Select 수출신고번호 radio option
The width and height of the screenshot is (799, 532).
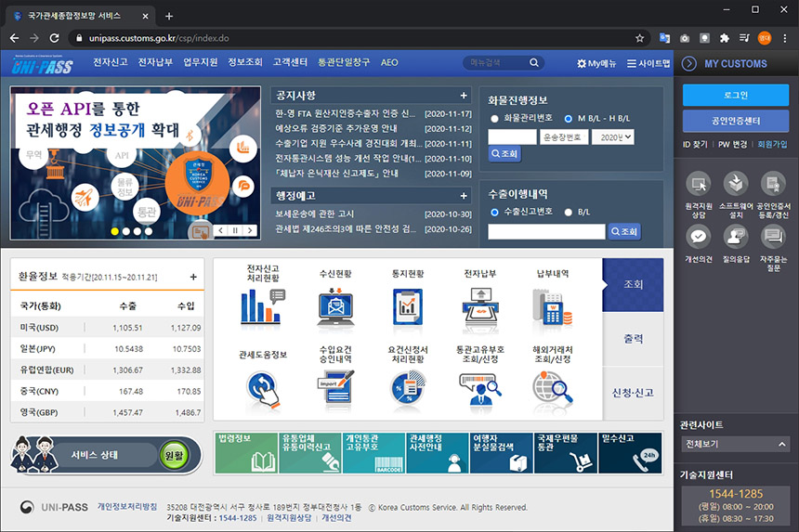(493, 213)
